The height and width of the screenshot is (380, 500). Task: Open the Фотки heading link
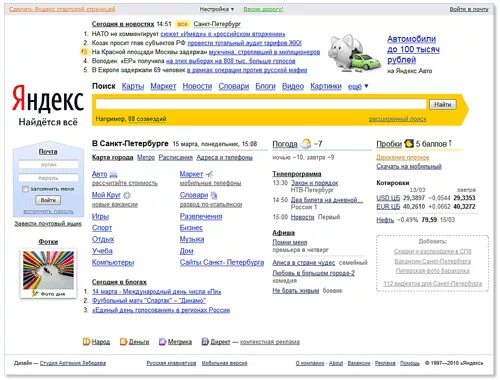[48, 242]
